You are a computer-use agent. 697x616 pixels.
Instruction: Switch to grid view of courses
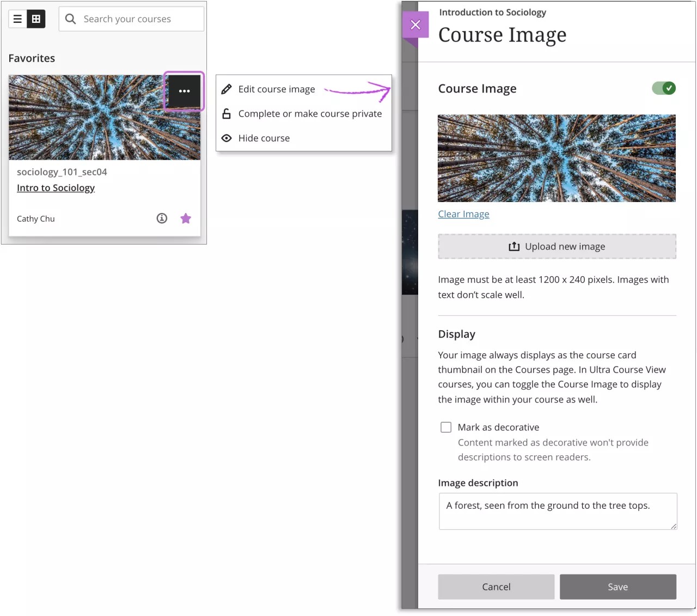pyautogui.click(x=36, y=18)
